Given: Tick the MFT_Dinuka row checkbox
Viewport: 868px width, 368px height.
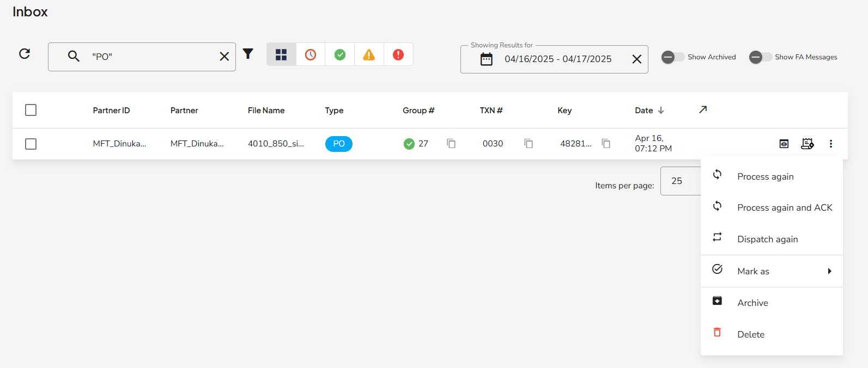Looking at the screenshot, I should (x=31, y=144).
